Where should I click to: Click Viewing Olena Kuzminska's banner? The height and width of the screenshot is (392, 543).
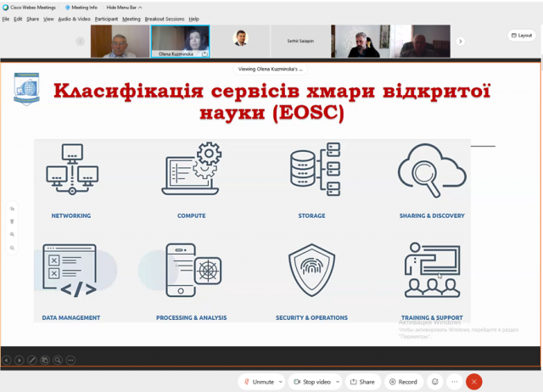click(x=270, y=69)
